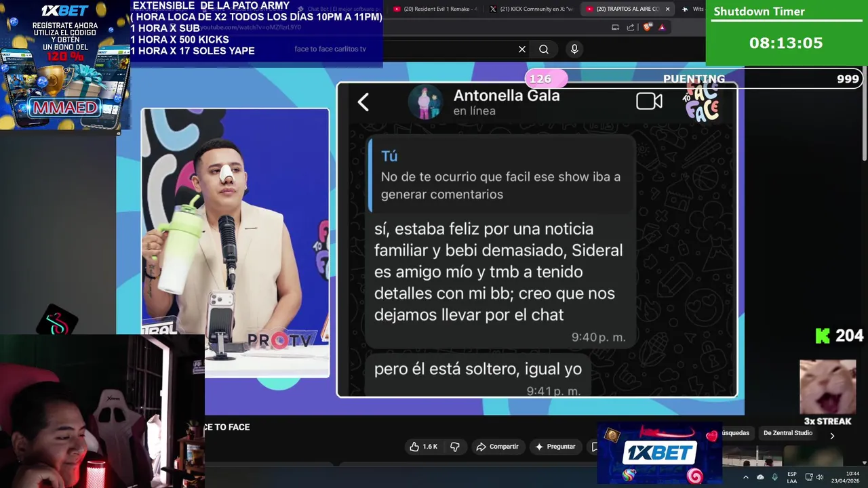The image size is (868, 488).
Task: Click the pink 126 goal progress marker
Action: (545, 79)
